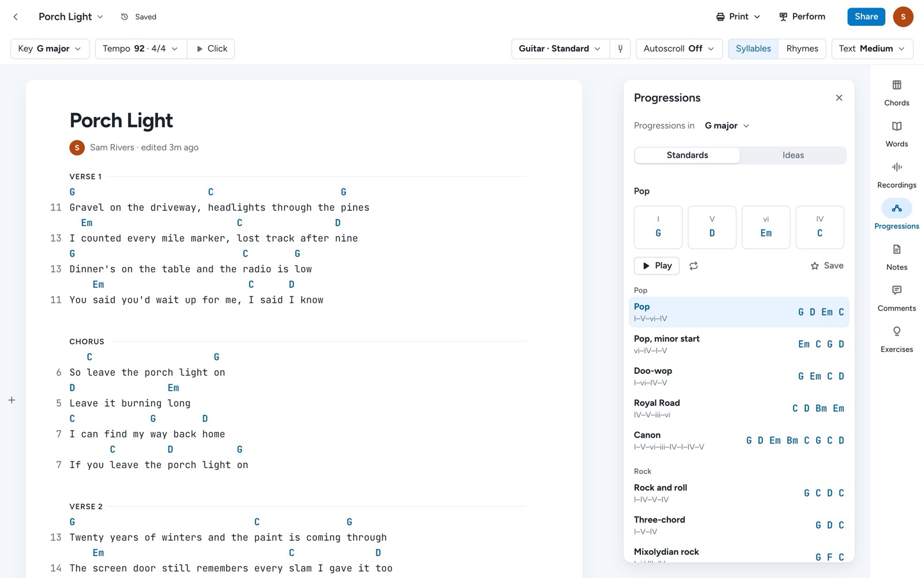Image resolution: width=924 pixels, height=578 pixels.
Task: Enable the Syllables view toggle
Action: pyautogui.click(x=753, y=49)
